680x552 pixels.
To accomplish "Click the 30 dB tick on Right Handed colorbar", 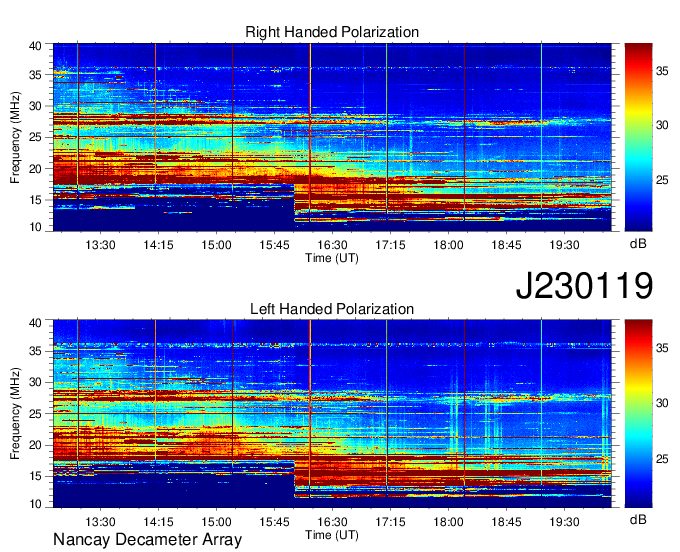I will [662, 125].
